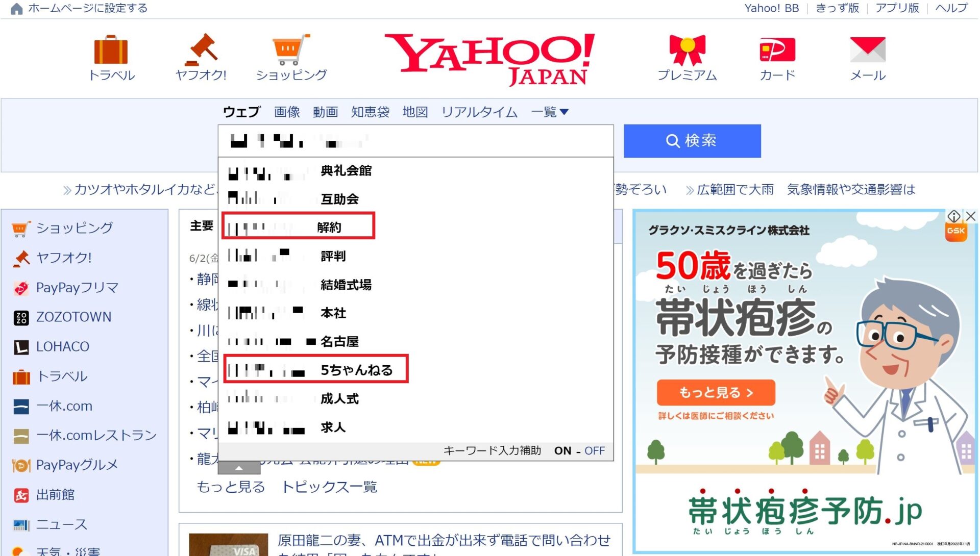
Task: Click the Yahoo Auctions gavel icon in header
Action: pyautogui.click(x=201, y=50)
